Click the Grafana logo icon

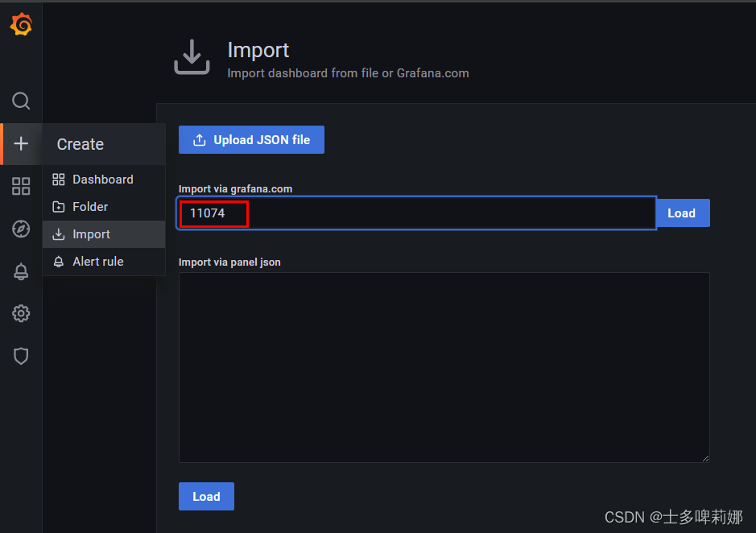(21, 25)
